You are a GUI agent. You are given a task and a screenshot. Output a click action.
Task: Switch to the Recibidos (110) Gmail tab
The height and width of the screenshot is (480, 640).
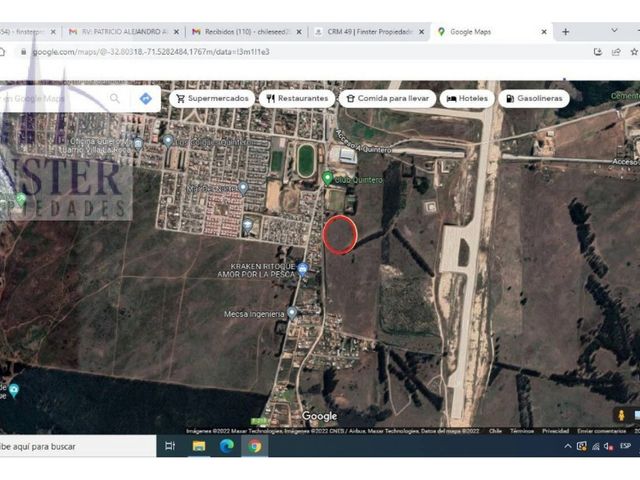pyautogui.click(x=246, y=32)
